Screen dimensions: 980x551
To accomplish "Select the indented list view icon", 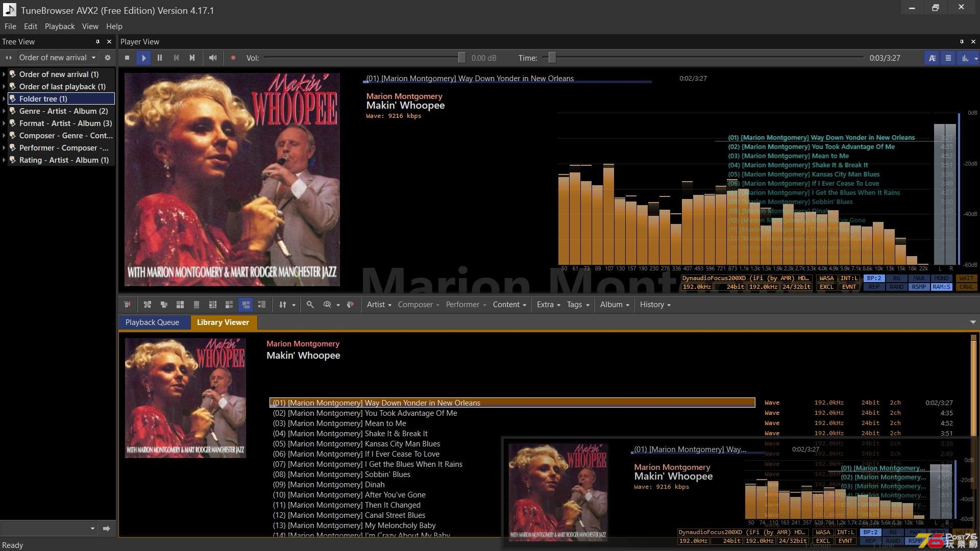I will (x=262, y=305).
